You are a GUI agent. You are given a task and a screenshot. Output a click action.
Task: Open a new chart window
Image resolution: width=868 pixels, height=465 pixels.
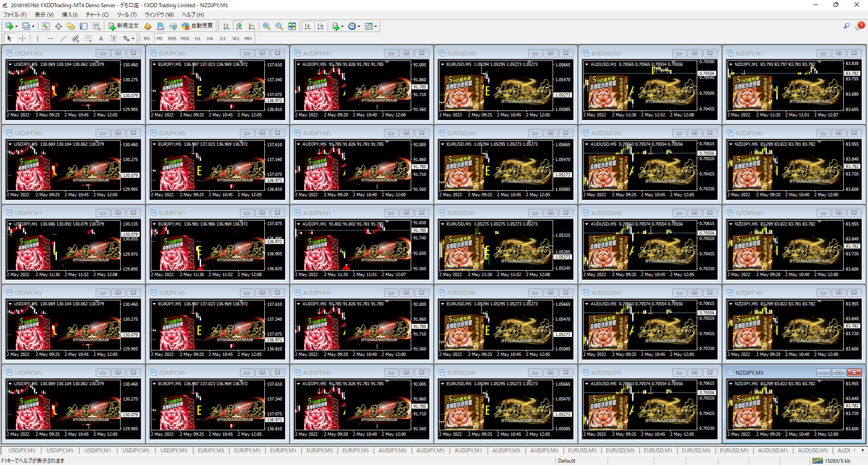pyautogui.click(x=9, y=26)
